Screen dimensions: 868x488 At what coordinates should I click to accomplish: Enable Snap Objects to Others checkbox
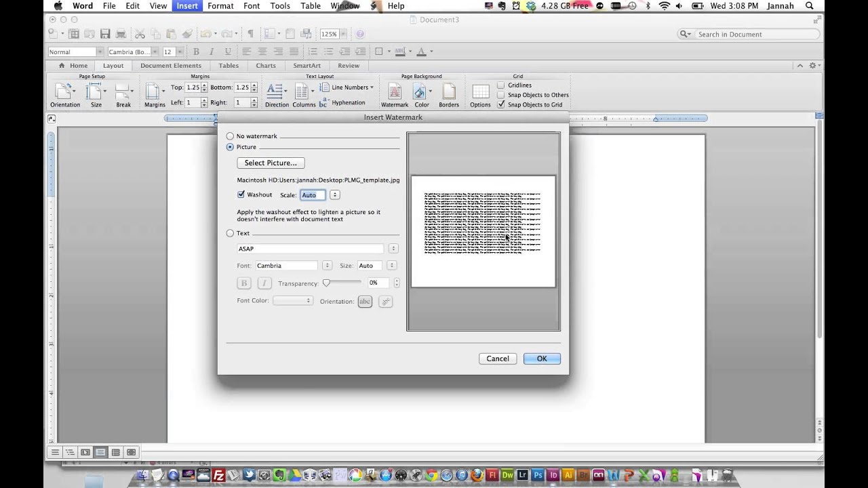coord(501,95)
